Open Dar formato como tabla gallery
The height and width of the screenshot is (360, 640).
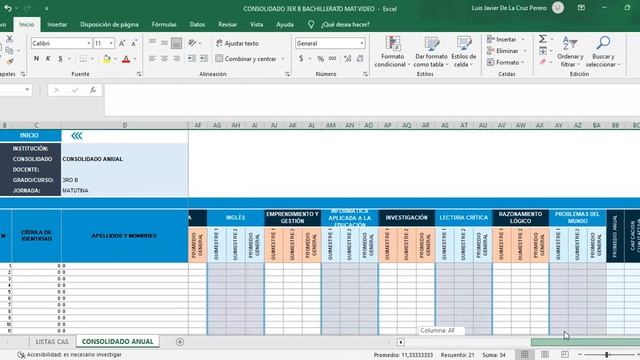tap(431, 52)
